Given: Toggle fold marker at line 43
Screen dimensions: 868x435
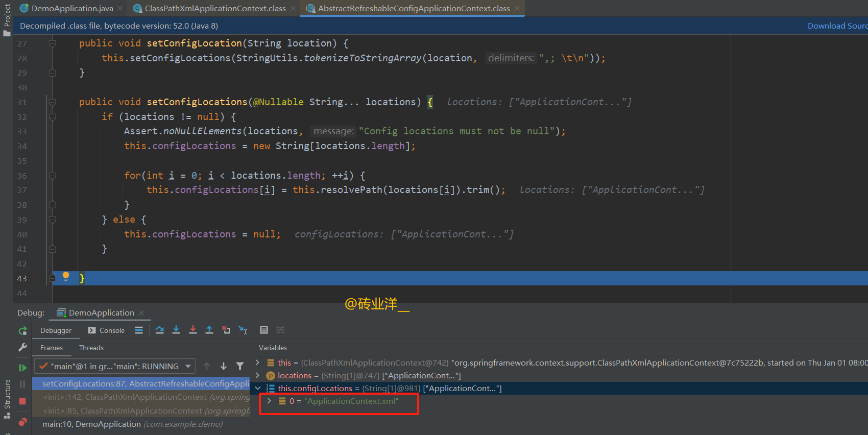Looking at the screenshot, I should (x=52, y=278).
